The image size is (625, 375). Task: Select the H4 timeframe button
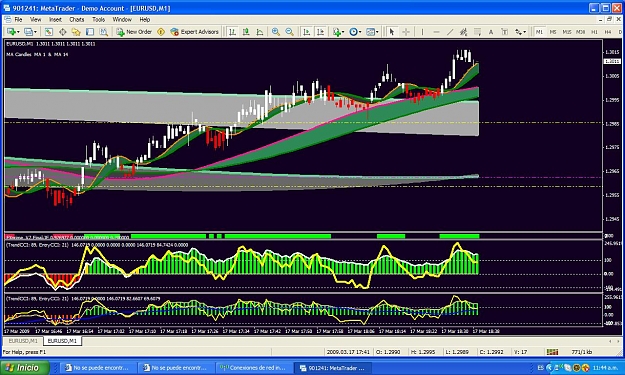(x=608, y=32)
